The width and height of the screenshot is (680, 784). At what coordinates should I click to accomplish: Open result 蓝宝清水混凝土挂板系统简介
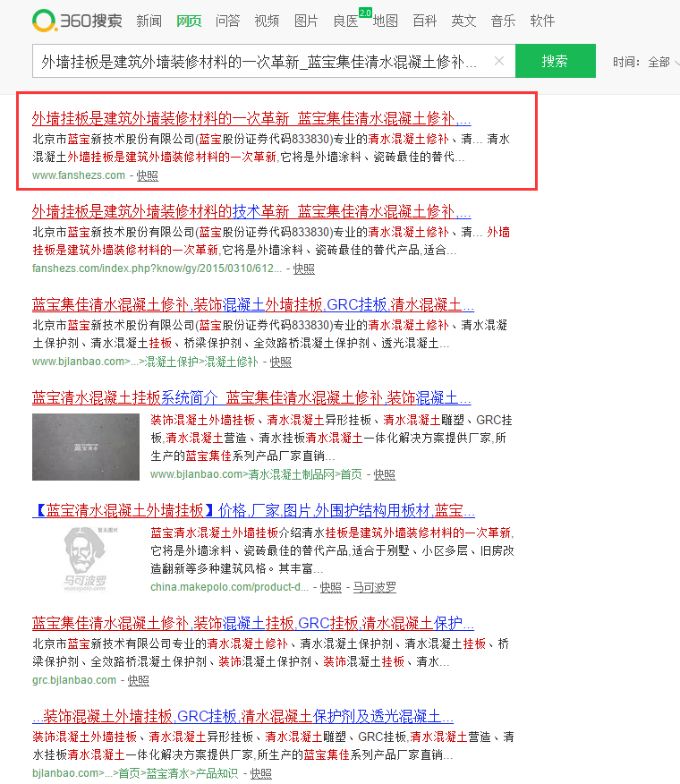251,398
